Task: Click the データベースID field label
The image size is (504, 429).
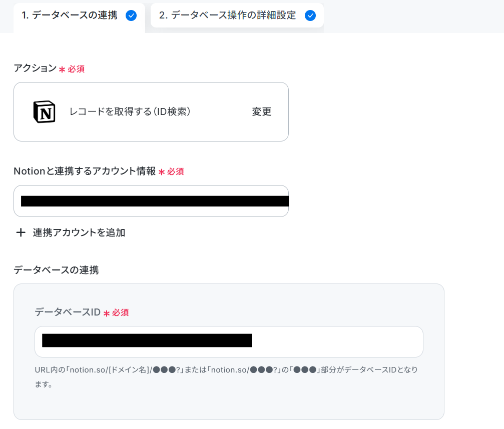Action: [68, 312]
